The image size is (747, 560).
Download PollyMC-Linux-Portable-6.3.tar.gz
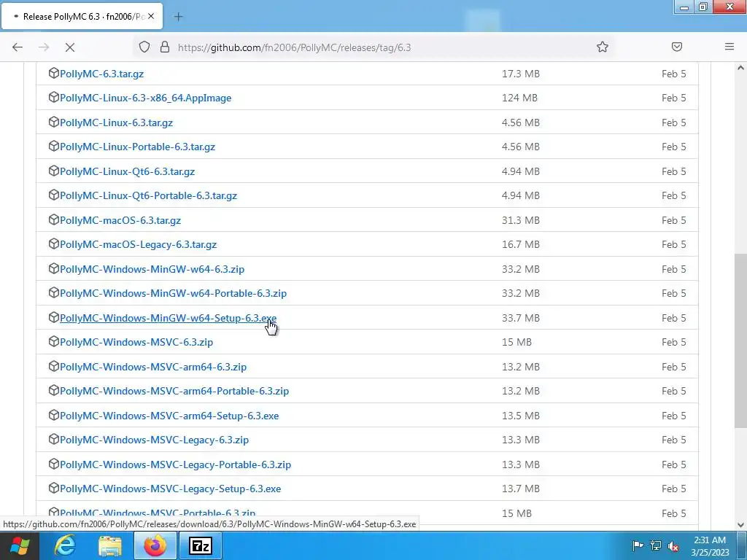[x=137, y=147]
